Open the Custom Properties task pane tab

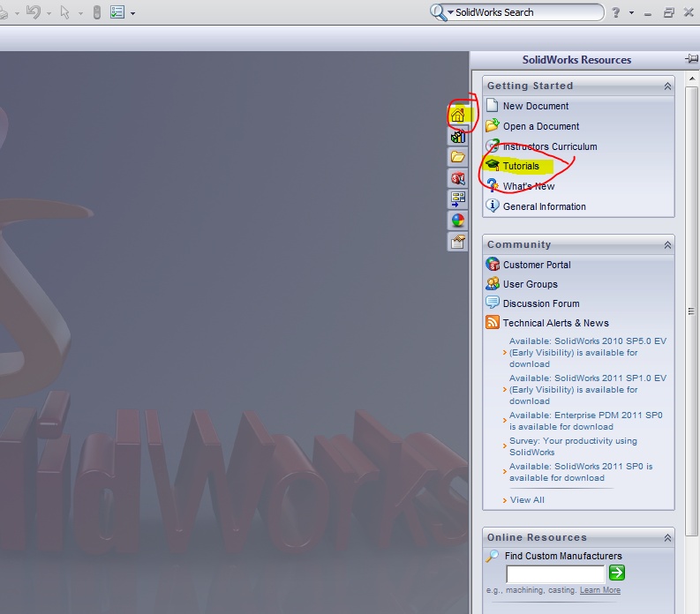[457, 242]
